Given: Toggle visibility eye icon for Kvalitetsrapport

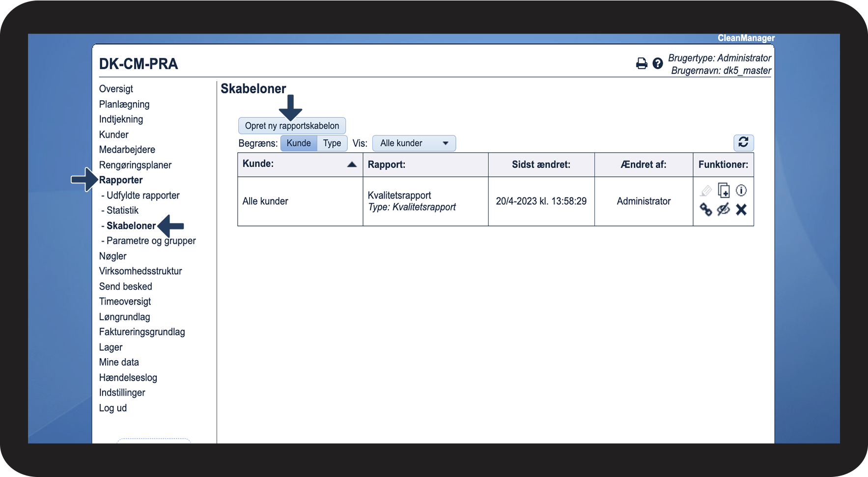Looking at the screenshot, I should pos(724,210).
